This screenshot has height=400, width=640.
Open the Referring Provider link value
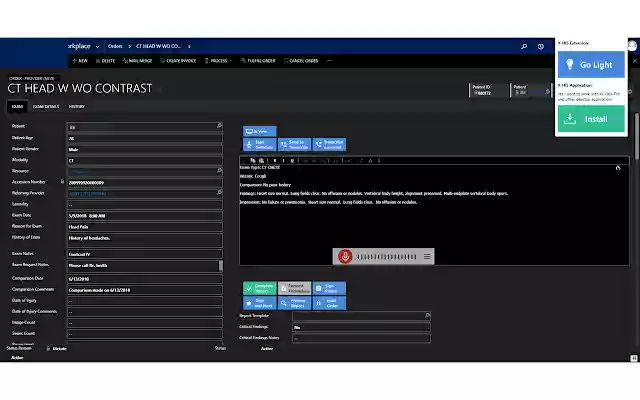click(87, 193)
